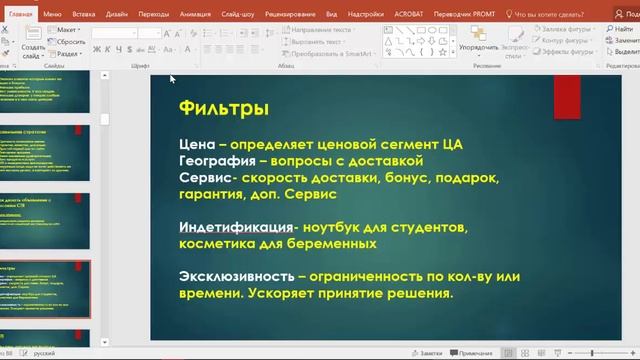640x360 pixels.
Task: Click the zoom slider handle
Action: click(592, 353)
